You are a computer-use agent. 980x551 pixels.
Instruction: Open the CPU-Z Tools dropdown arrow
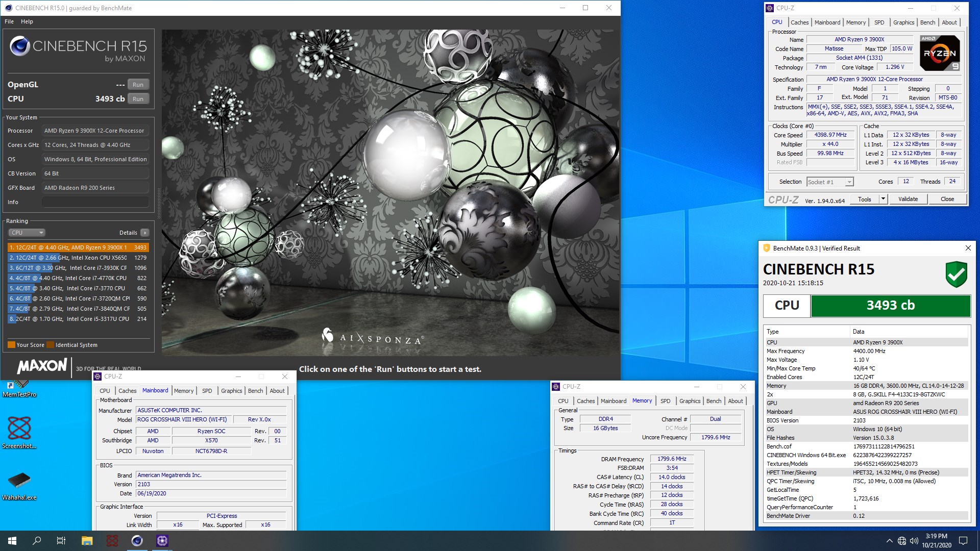pyautogui.click(x=883, y=199)
